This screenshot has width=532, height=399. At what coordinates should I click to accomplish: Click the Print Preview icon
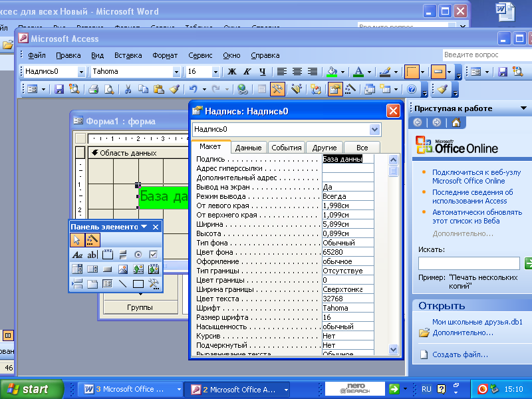click(109, 90)
